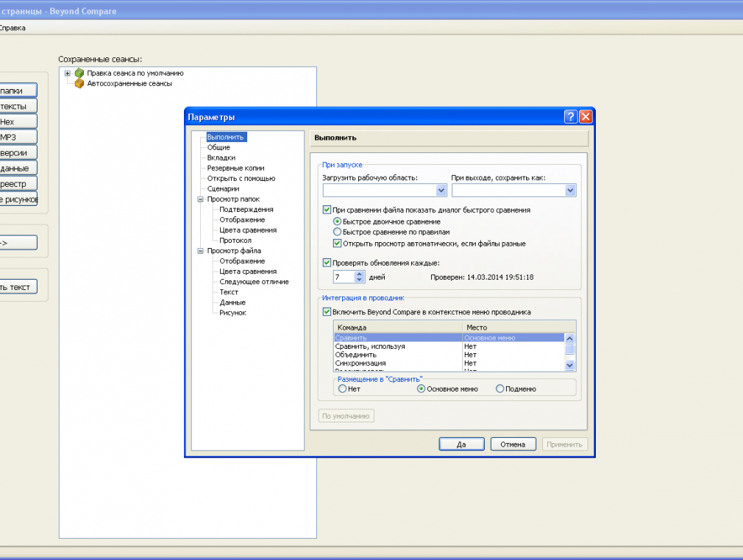This screenshot has height=560, width=743.
Task: Decrease the update check days value
Action: pyautogui.click(x=359, y=280)
